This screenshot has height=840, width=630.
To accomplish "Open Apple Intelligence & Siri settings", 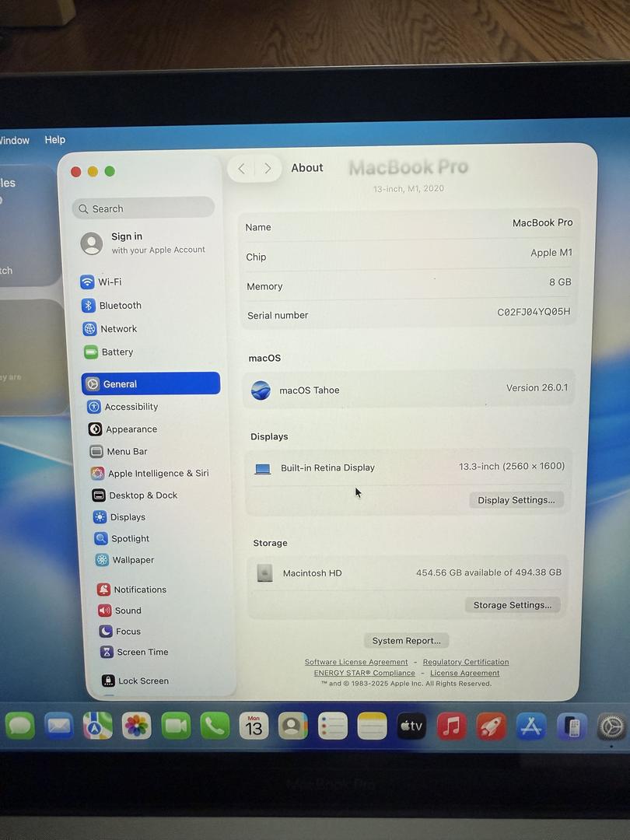I will tap(150, 473).
